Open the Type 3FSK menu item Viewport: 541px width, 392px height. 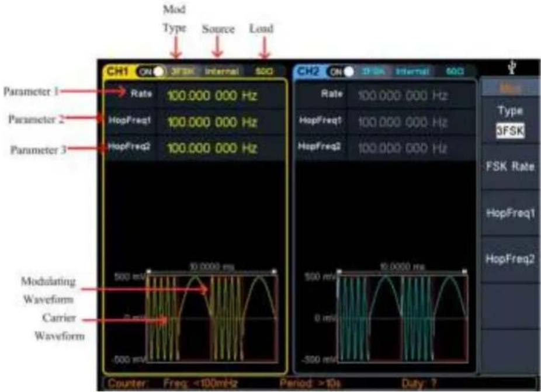coord(510,121)
